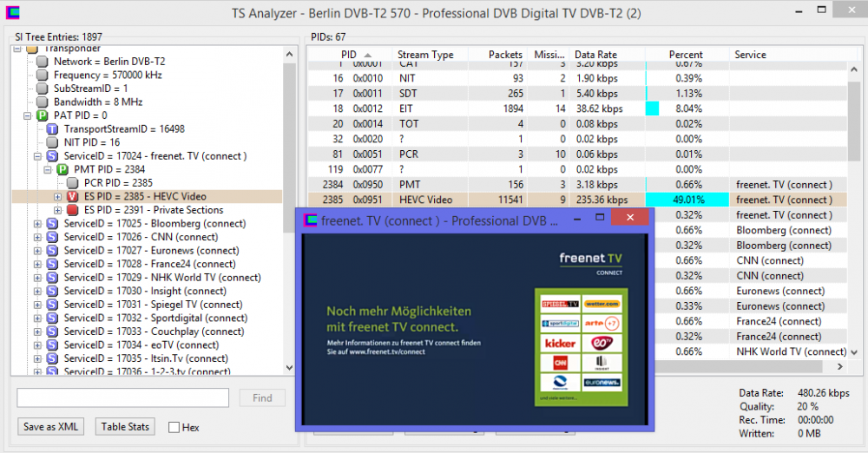
Task: Click Save as XML button
Action: coord(50,426)
